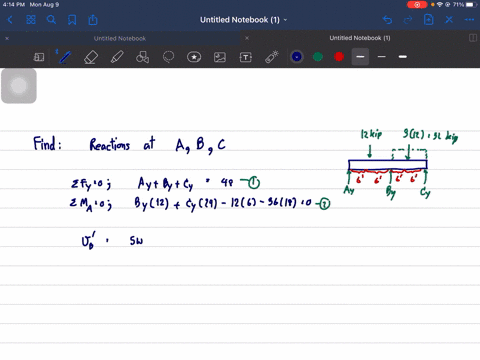Viewport: 480px width, 360px height.
Task: Undo the last stroke
Action: [387, 20]
